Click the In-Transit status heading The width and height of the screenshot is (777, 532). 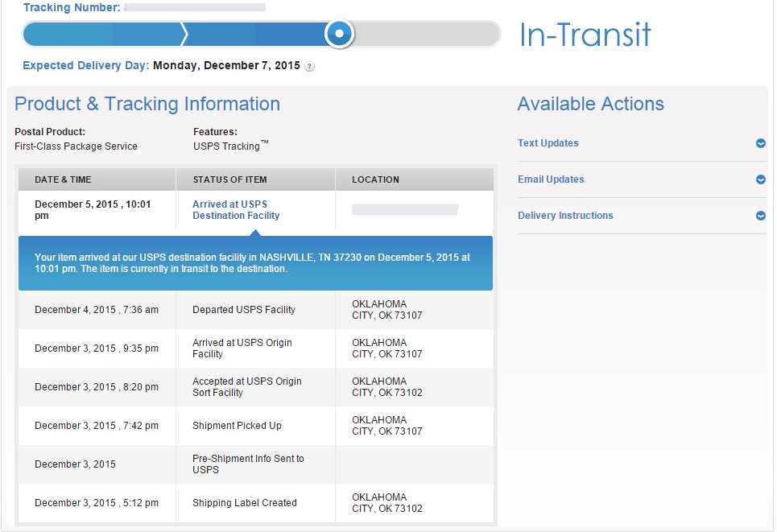click(585, 35)
